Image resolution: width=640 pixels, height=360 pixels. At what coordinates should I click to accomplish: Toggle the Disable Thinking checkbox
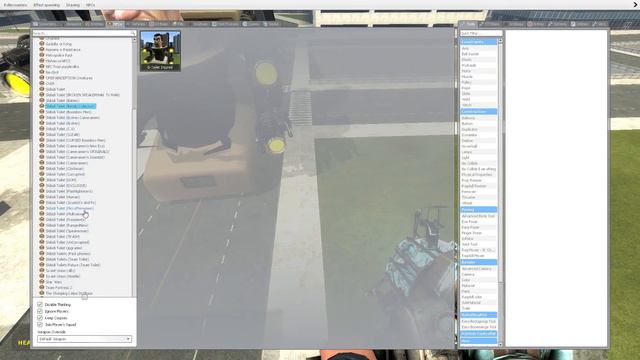(40, 304)
